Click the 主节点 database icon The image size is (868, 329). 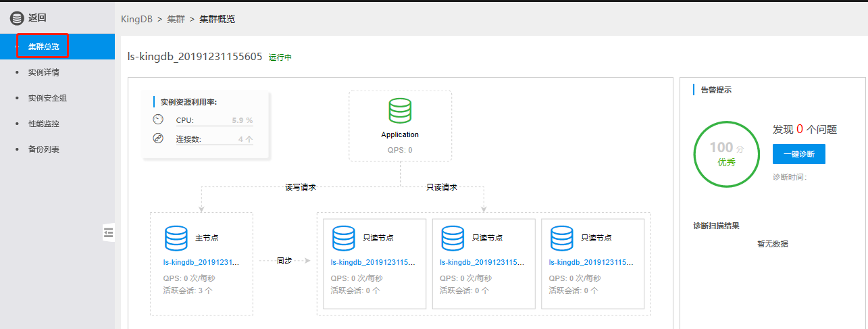click(176, 238)
